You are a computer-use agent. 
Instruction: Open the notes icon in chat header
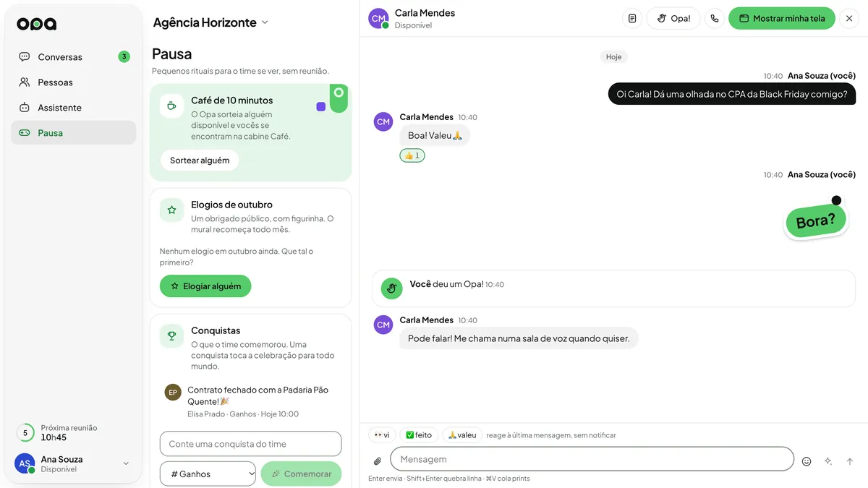click(632, 19)
